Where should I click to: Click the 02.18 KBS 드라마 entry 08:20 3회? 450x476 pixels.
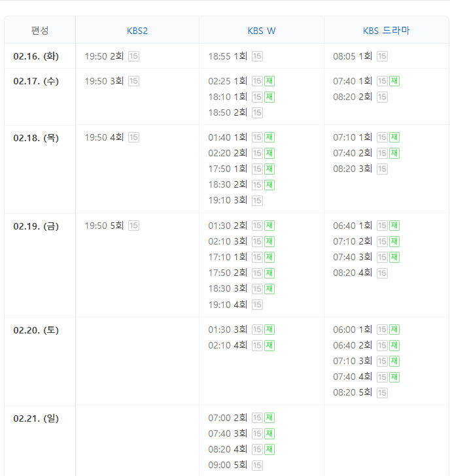click(x=353, y=169)
